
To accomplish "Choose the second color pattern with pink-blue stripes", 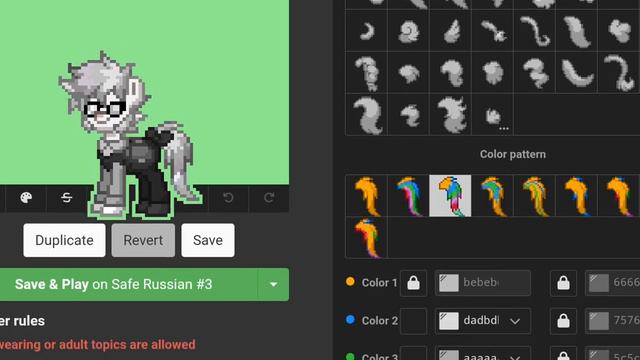I will pos(409,196).
